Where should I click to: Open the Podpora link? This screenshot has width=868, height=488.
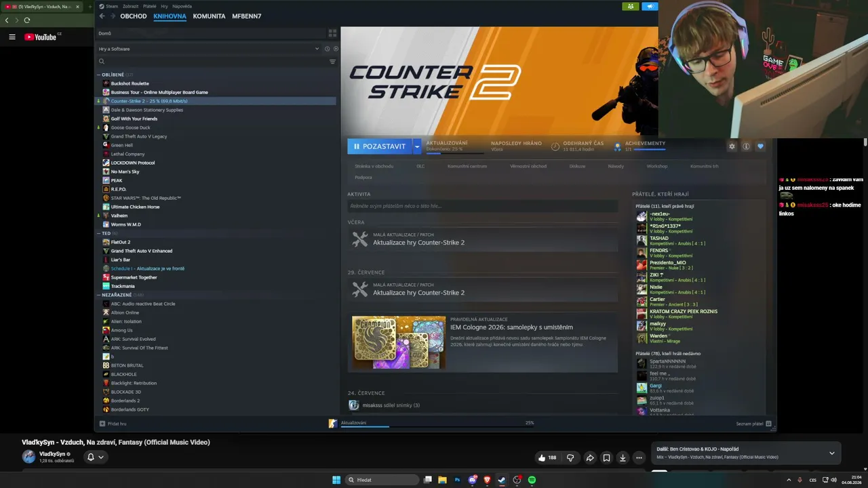pos(363,178)
